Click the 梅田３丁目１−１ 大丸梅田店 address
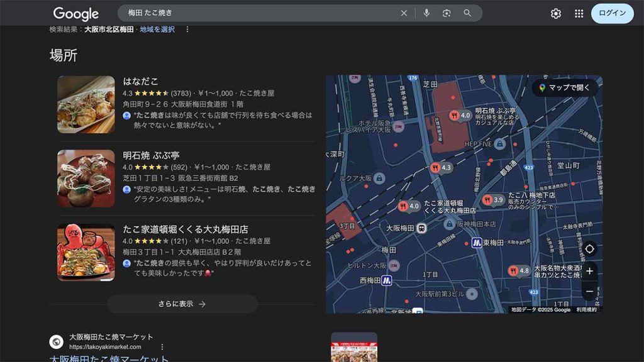The width and height of the screenshot is (644, 362). 182,252
